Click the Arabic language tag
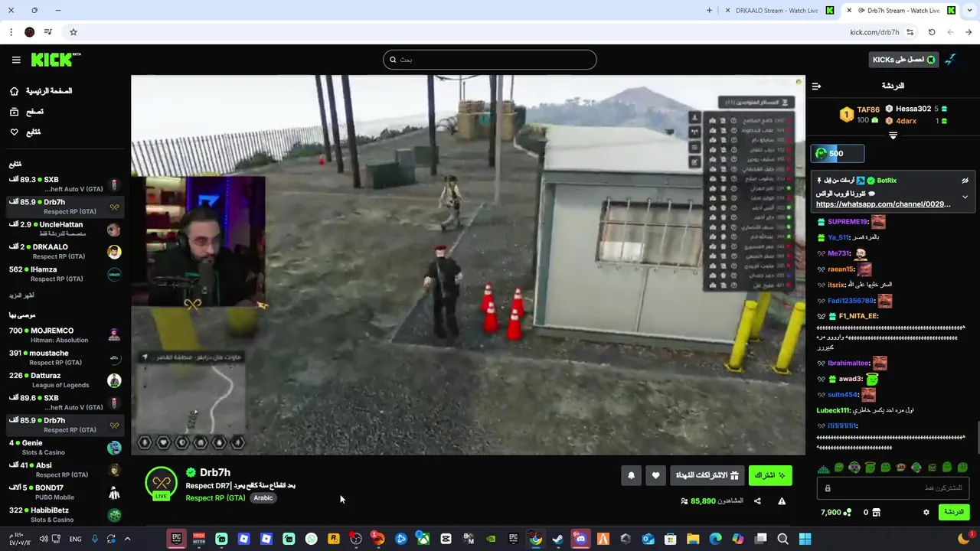Screen dimensions: 980x551 (263, 498)
